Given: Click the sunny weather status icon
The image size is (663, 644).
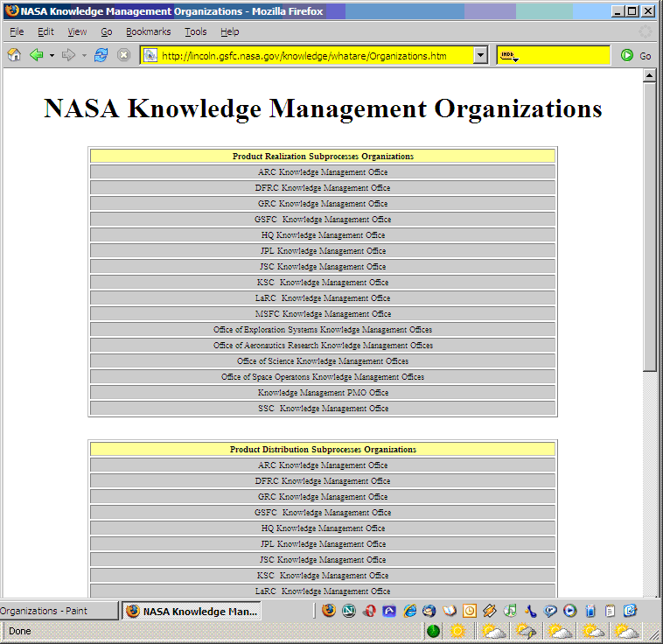Looking at the screenshot, I should [458, 631].
